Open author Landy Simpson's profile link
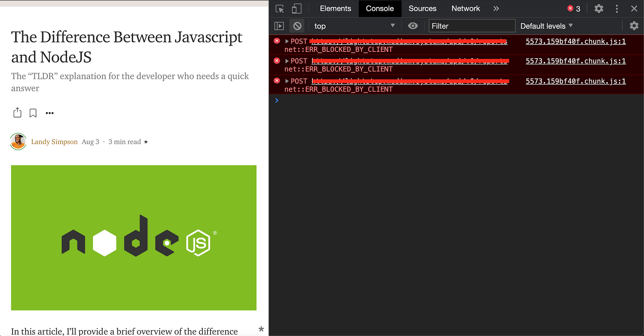Image resolution: width=644 pixels, height=336 pixels. [x=54, y=142]
